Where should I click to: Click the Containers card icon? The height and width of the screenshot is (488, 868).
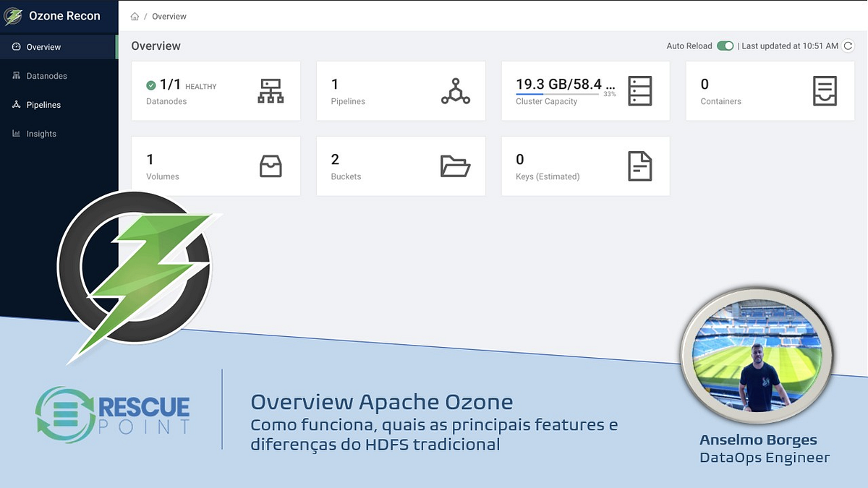825,90
